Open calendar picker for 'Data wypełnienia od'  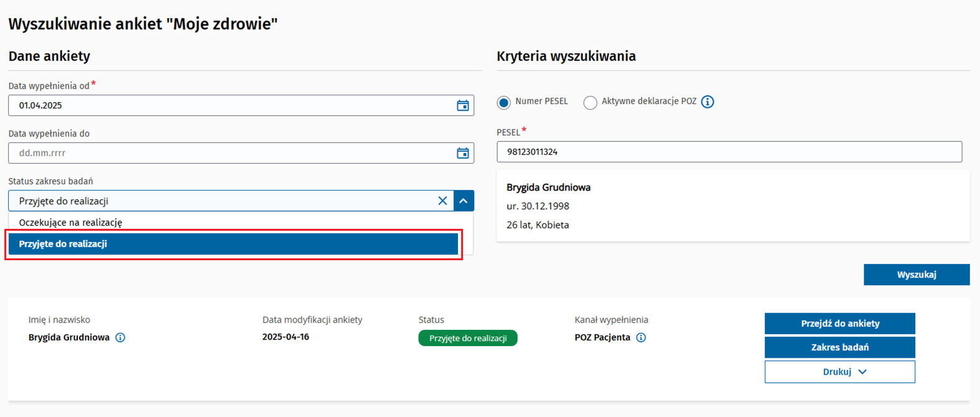tap(462, 106)
